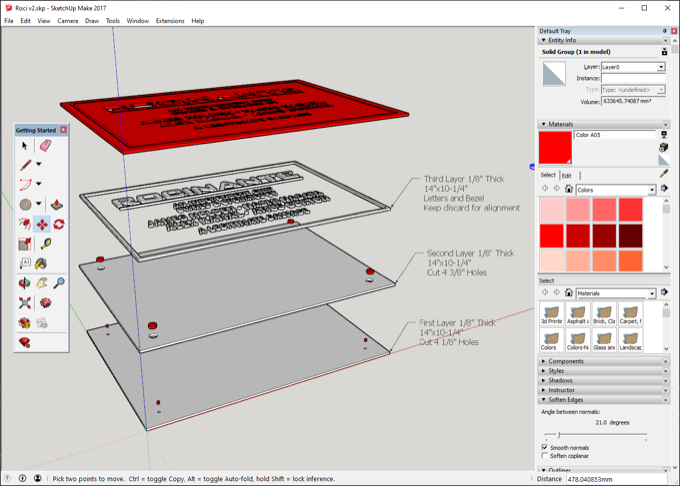Pick the Tape Measure tool
The height and width of the screenshot is (486, 680).
point(46,244)
